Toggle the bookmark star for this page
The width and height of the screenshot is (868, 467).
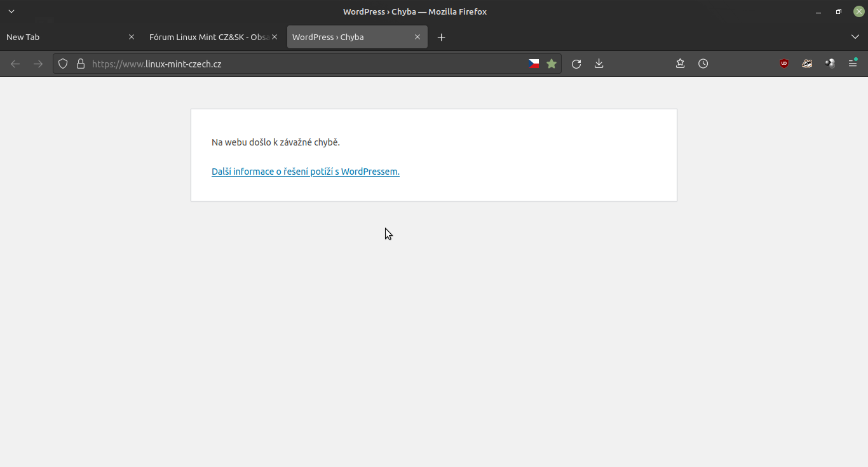(552, 64)
